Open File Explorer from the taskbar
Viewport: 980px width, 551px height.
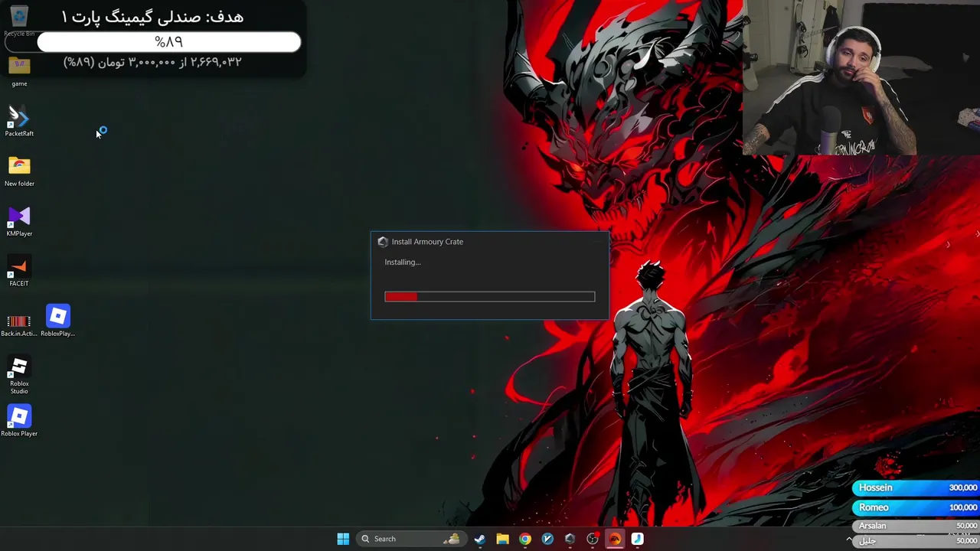click(502, 539)
